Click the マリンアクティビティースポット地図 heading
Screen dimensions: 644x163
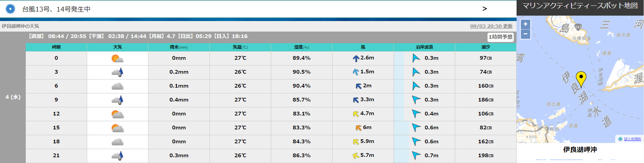pyautogui.click(x=580, y=6)
